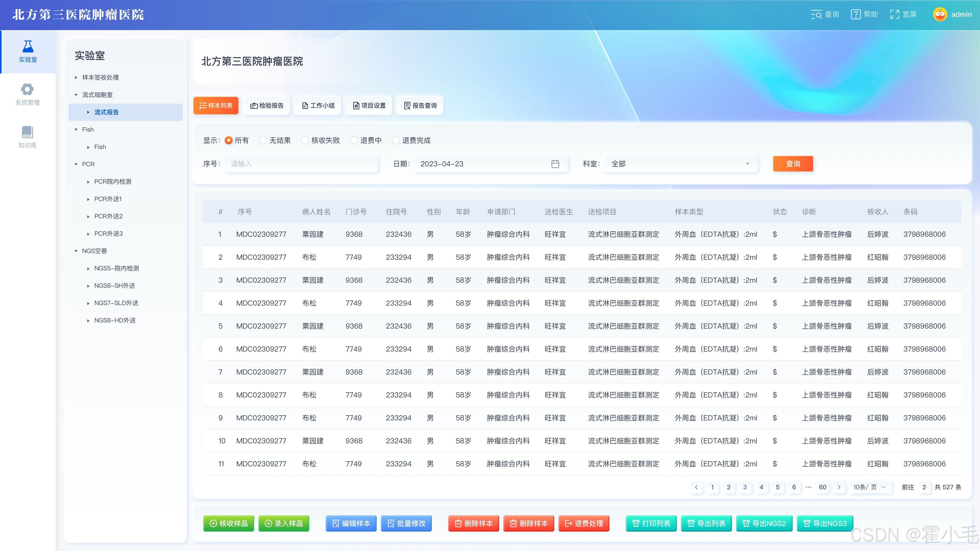Open the 系统管理 gear icon
The width and height of the screenshot is (980, 551).
[x=27, y=89]
